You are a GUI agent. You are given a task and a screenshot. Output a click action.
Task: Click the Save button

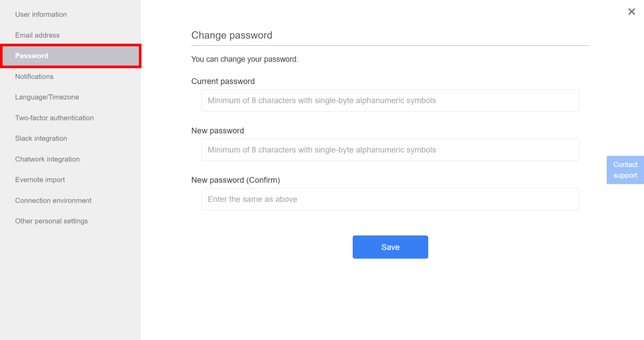pos(390,247)
